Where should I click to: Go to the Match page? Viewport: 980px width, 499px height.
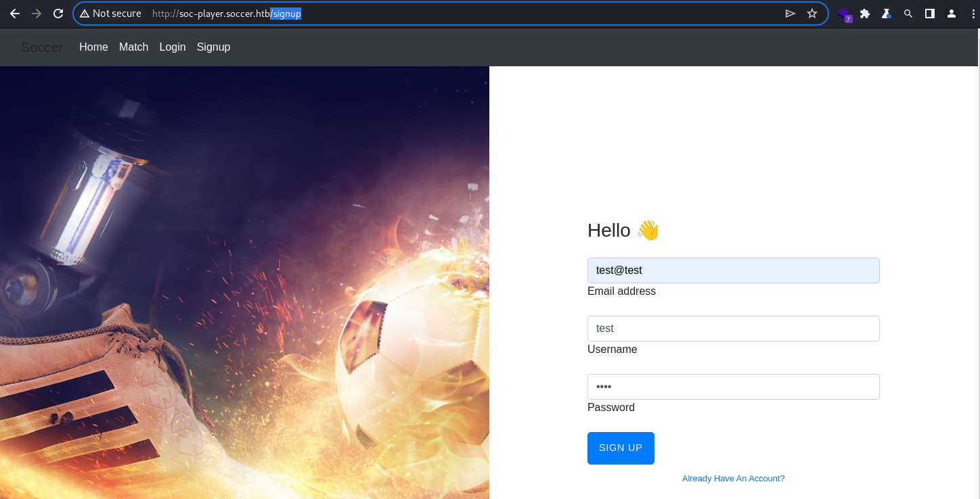click(133, 47)
